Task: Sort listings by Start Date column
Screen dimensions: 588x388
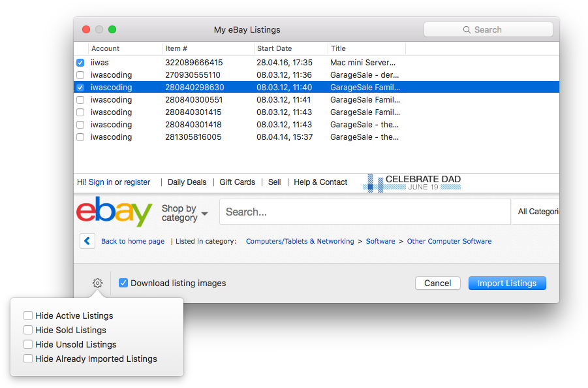Action: tap(290, 48)
